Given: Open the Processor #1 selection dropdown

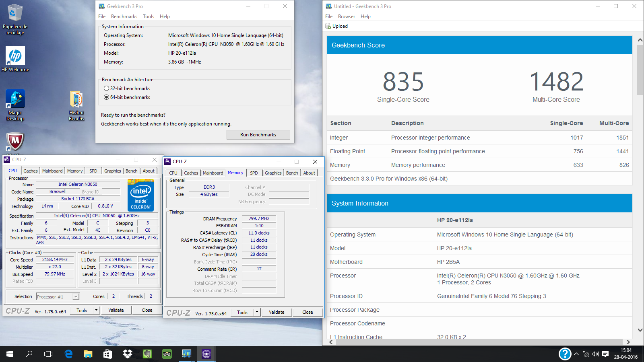Looking at the screenshot, I should [58, 297].
